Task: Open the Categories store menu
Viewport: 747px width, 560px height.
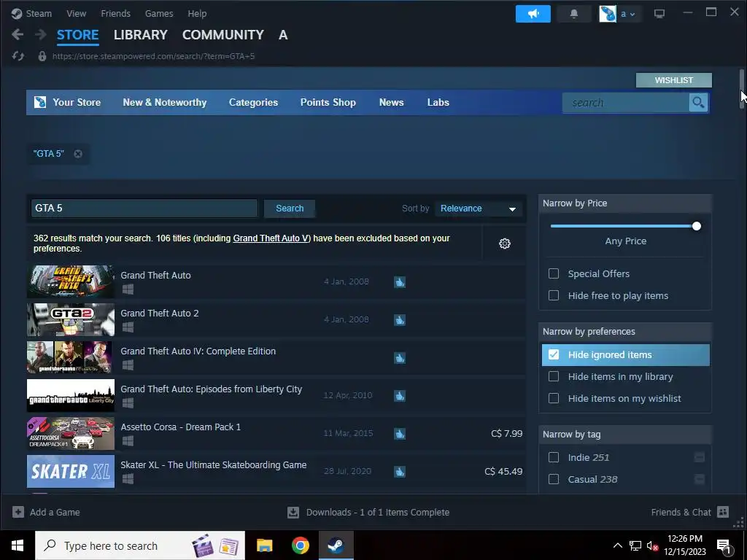Action: (x=253, y=102)
